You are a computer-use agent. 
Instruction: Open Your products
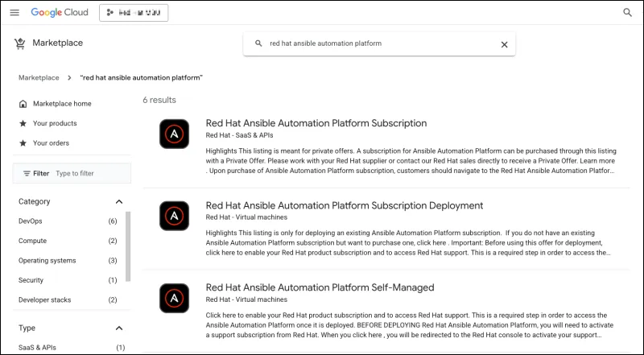tap(55, 123)
